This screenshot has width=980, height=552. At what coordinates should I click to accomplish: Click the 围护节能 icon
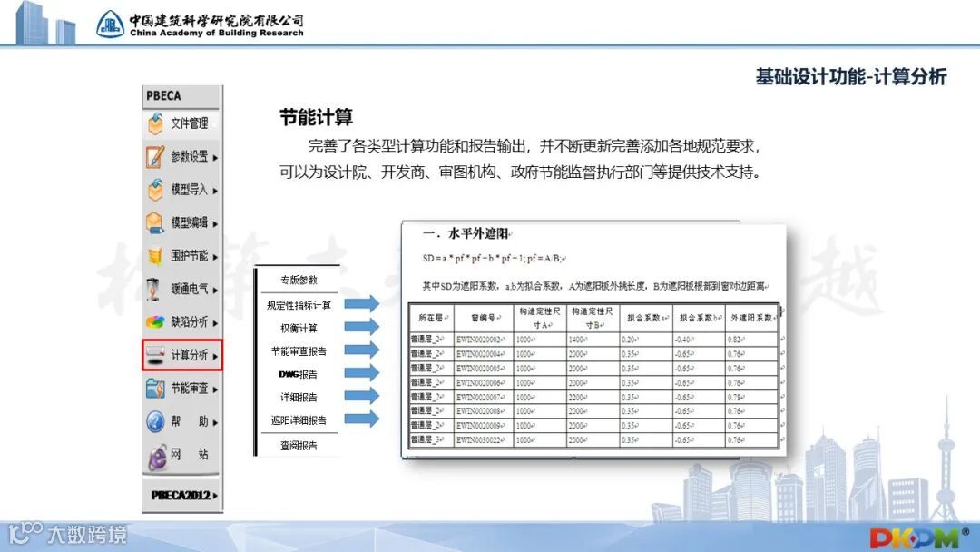[155, 256]
